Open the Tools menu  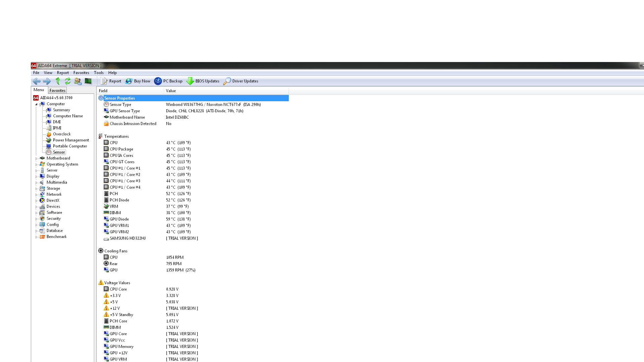(x=99, y=73)
